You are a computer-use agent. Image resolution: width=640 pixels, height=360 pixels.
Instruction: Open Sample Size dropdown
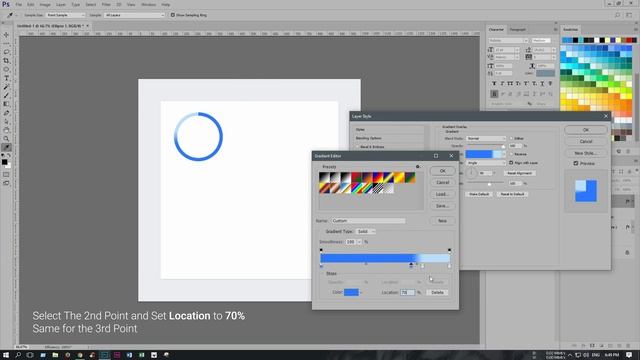click(65, 15)
